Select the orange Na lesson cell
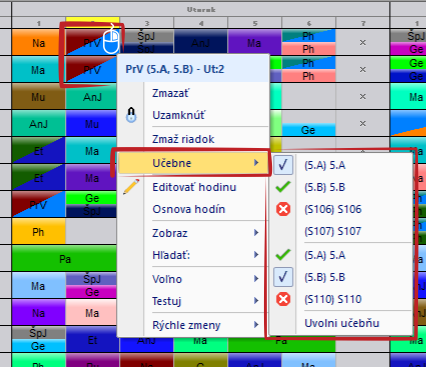Image resolution: width=426 pixels, height=367 pixels. tap(39, 43)
